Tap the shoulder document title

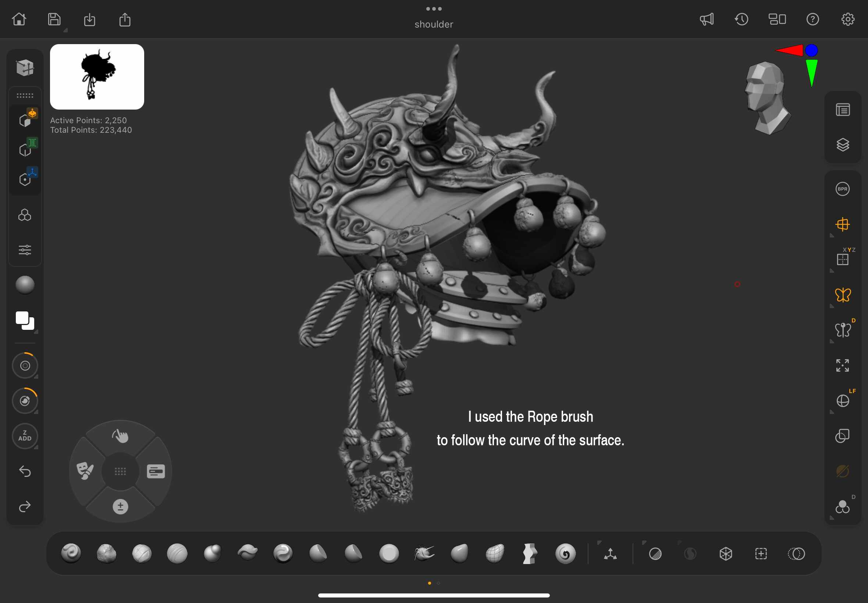433,25
